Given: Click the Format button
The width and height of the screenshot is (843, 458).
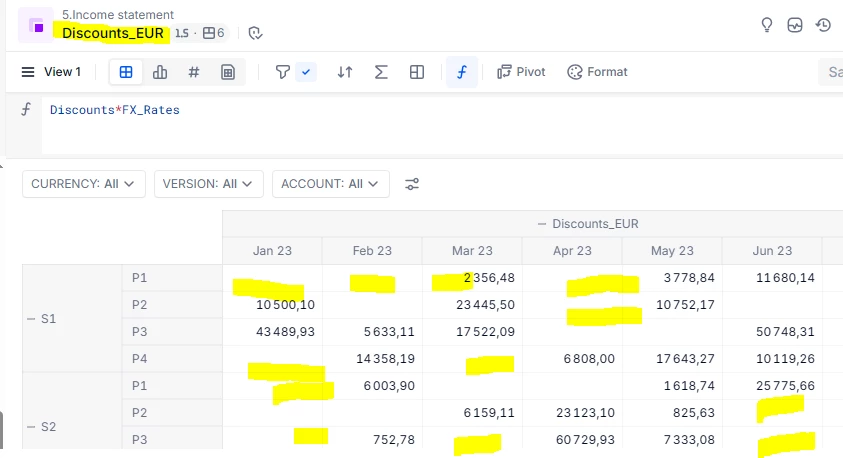Looking at the screenshot, I should (x=597, y=72).
